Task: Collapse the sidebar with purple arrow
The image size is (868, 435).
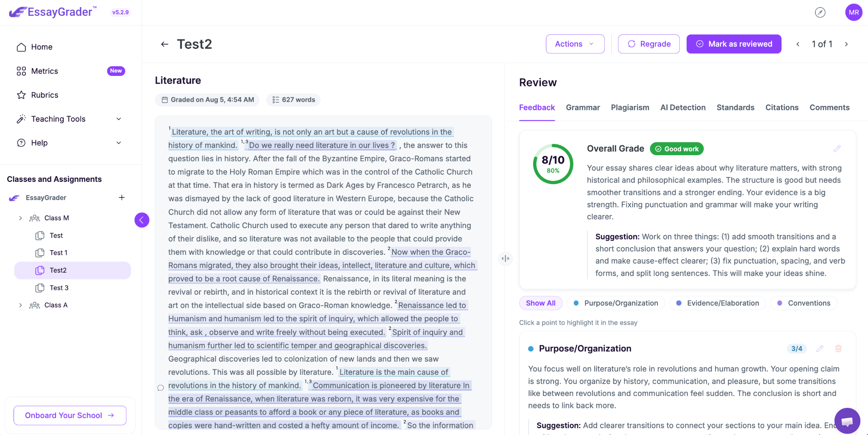Action: coord(142,220)
